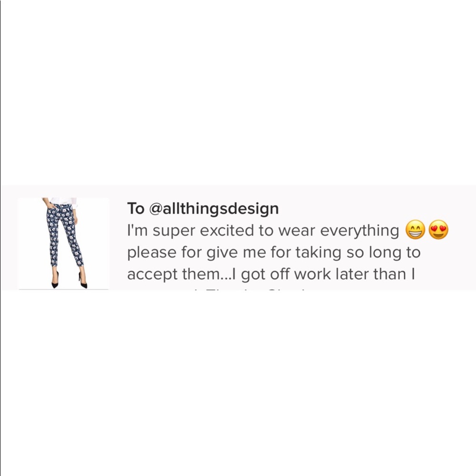This screenshot has width=476, height=476.
Task: Click 'work later' in the comment
Action: point(331,274)
